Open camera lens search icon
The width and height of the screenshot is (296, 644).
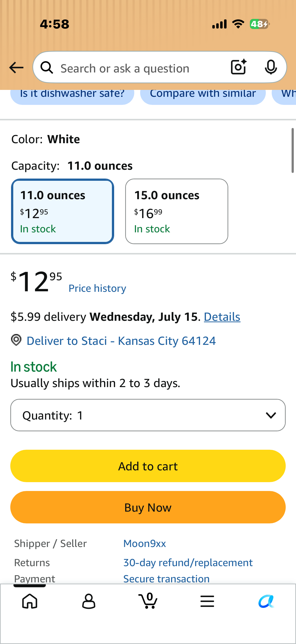point(239,67)
